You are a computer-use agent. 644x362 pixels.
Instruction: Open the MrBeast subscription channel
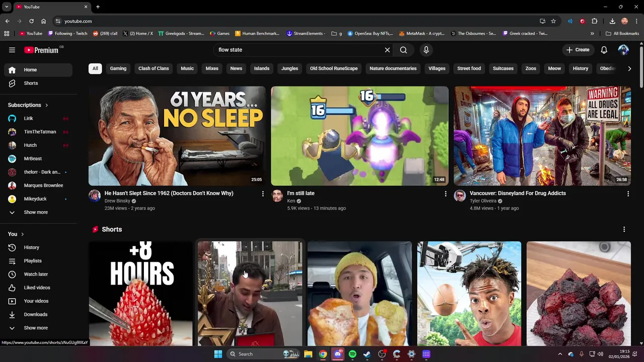[x=38, y=158]
